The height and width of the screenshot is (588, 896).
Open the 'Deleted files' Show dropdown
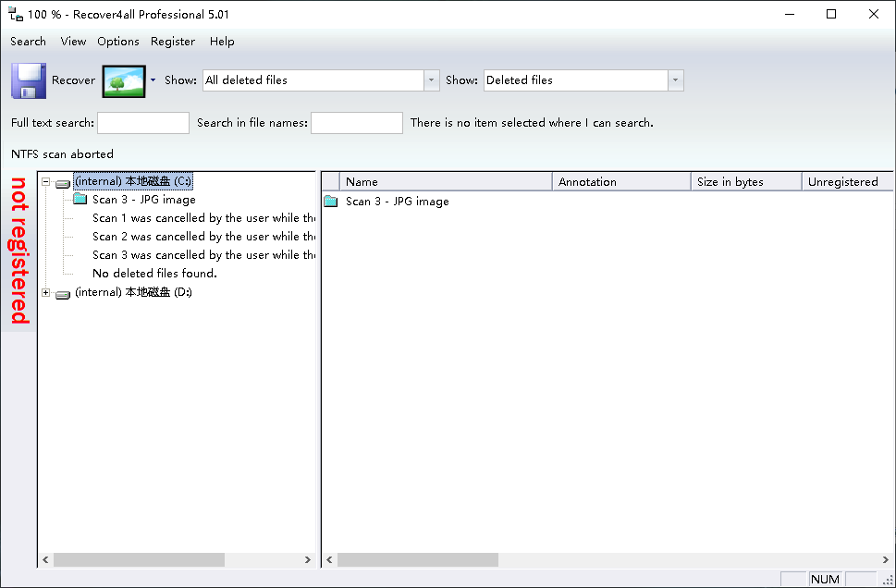[x=675, y=80]
